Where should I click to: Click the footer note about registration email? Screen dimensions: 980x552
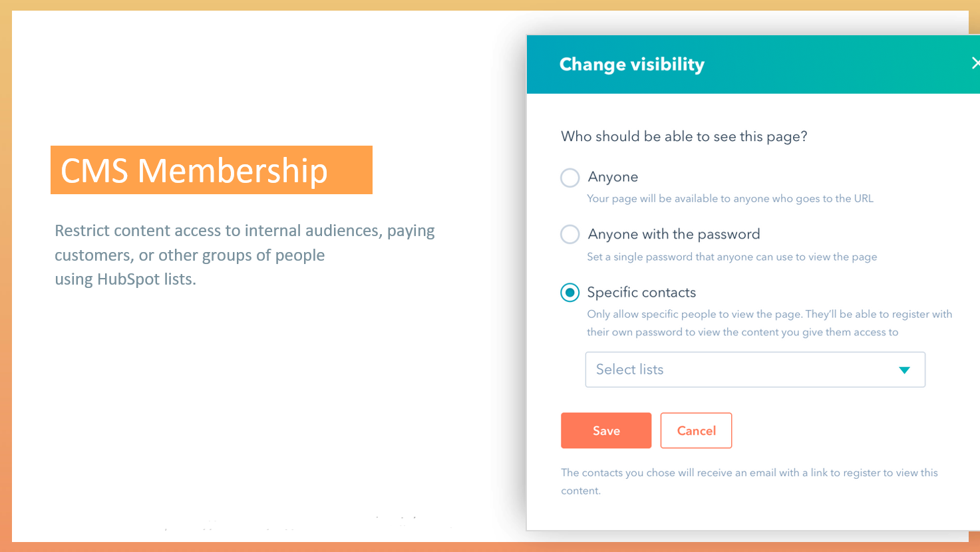point(749,482)
